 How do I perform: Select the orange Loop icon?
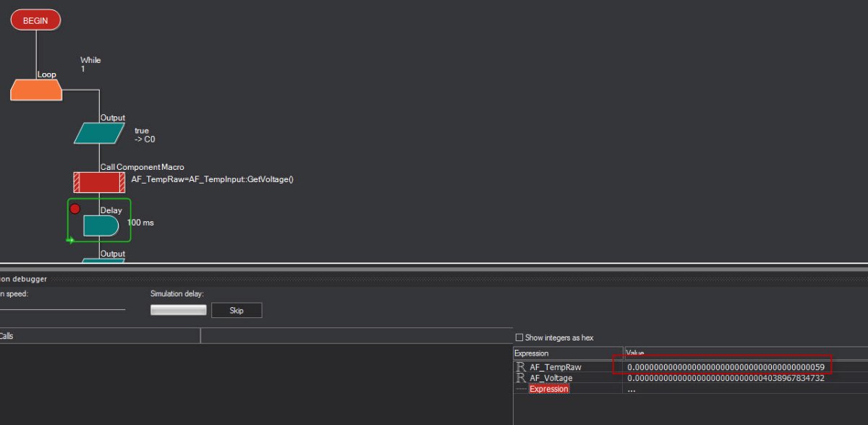coord(36,90)
